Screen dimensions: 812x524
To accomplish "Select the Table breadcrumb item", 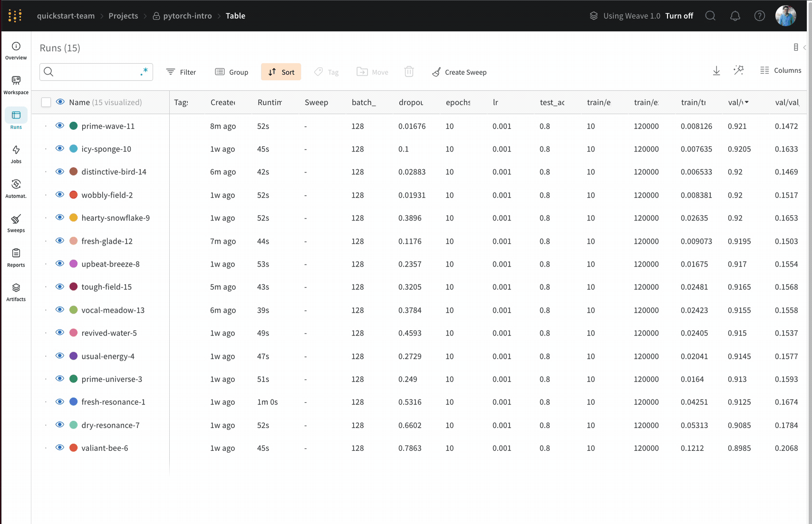I will [x=235, y=16].
